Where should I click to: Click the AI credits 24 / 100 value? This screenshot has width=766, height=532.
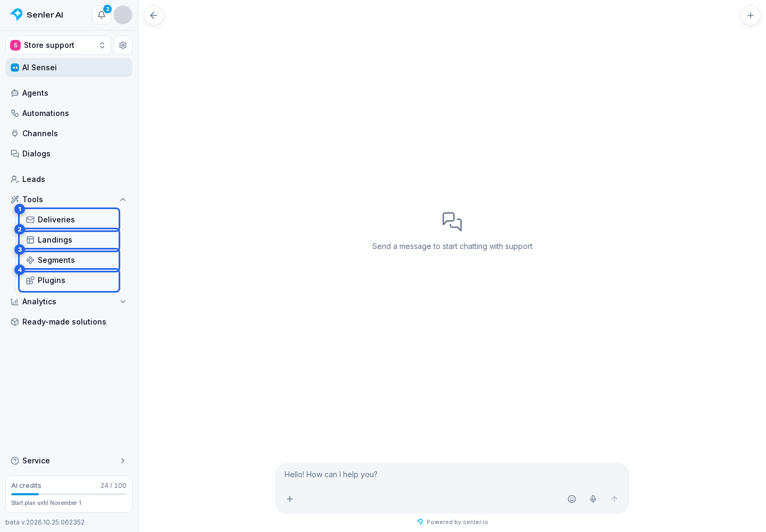click(113, 486)
